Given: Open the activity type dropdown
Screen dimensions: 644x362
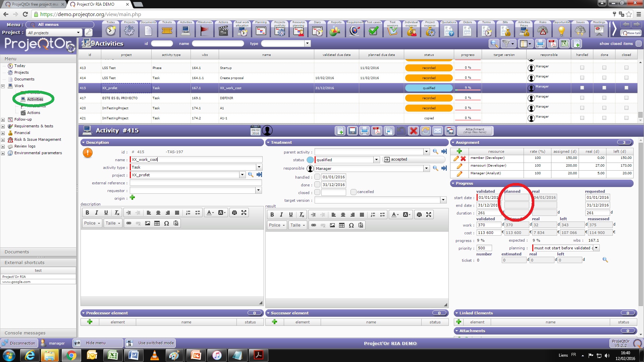Looking at the screenshot, I should pos(259,167).
